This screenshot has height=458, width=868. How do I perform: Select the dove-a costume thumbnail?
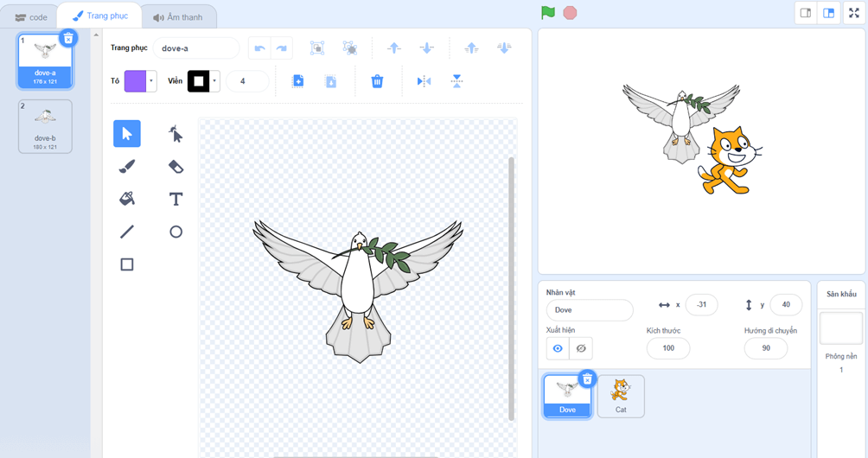coord(46,60)
